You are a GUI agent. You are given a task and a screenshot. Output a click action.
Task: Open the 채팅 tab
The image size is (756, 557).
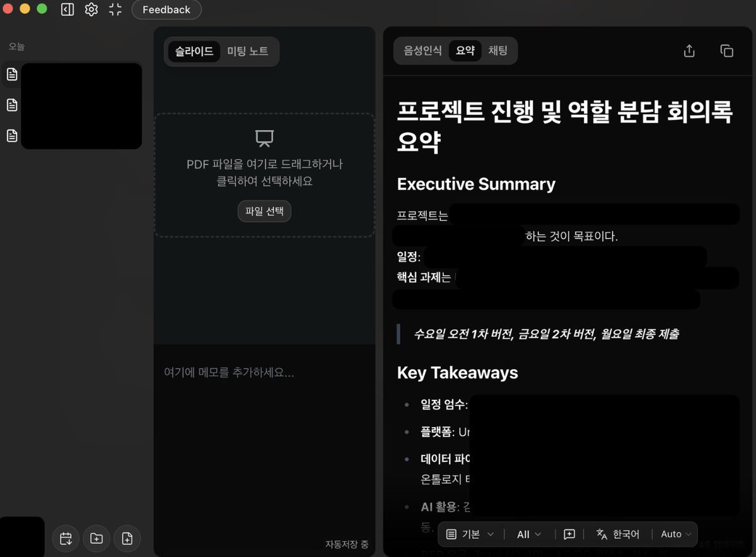(497, 50)
